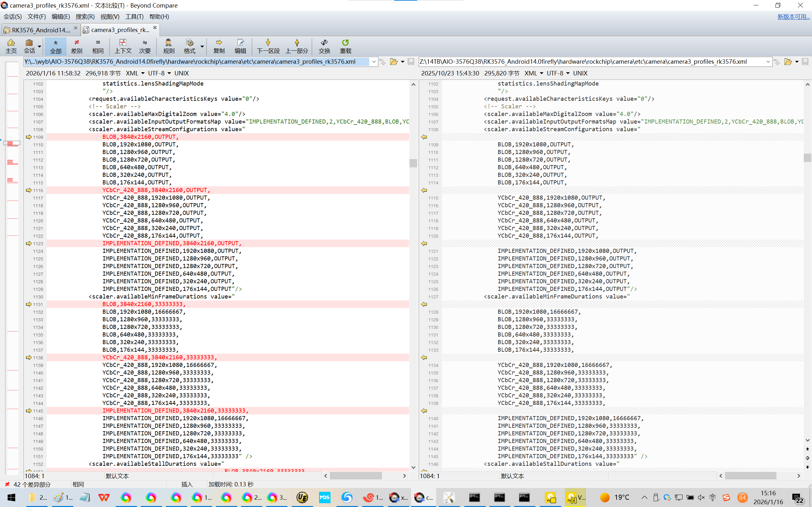Click the Copy (复制) toolbar icon
This screenshot has width=812, height=507.
coord(219,46)
